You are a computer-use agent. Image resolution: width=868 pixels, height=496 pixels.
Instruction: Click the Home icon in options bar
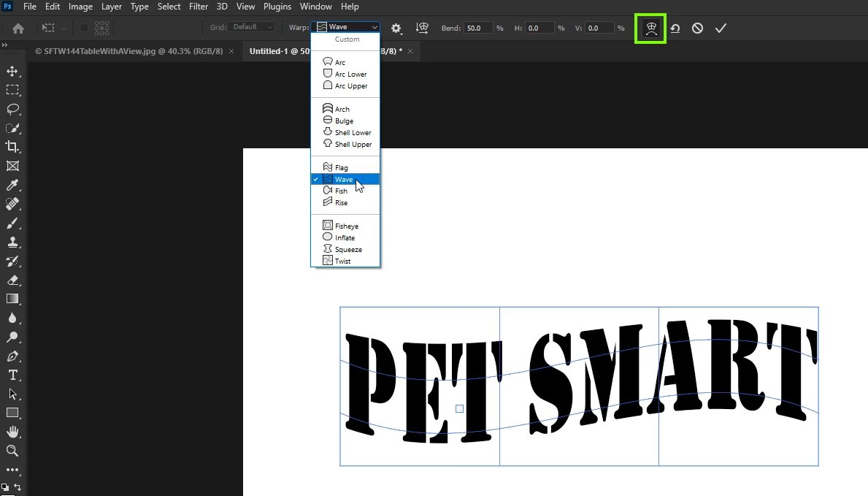tap(18, 28)
